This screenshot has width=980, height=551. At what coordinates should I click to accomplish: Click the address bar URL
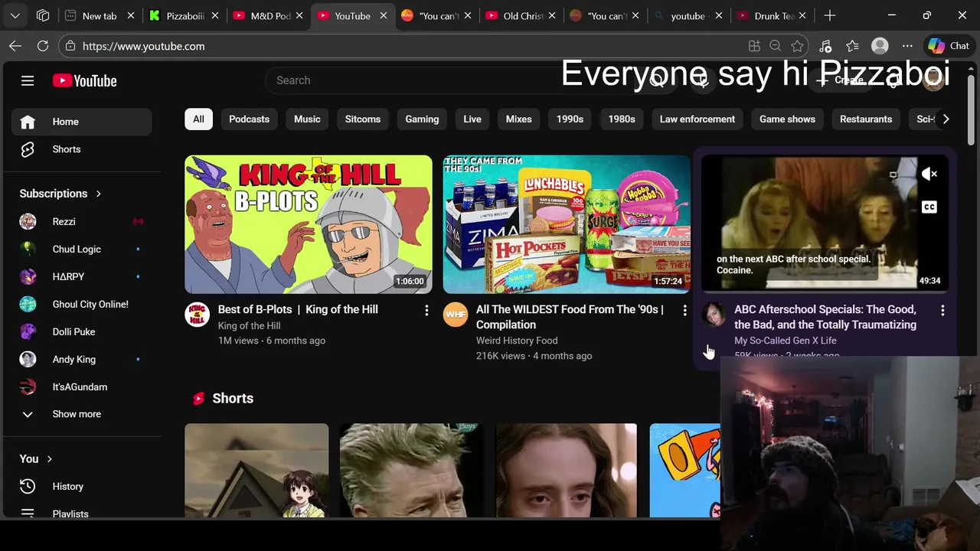pos(143,46)
